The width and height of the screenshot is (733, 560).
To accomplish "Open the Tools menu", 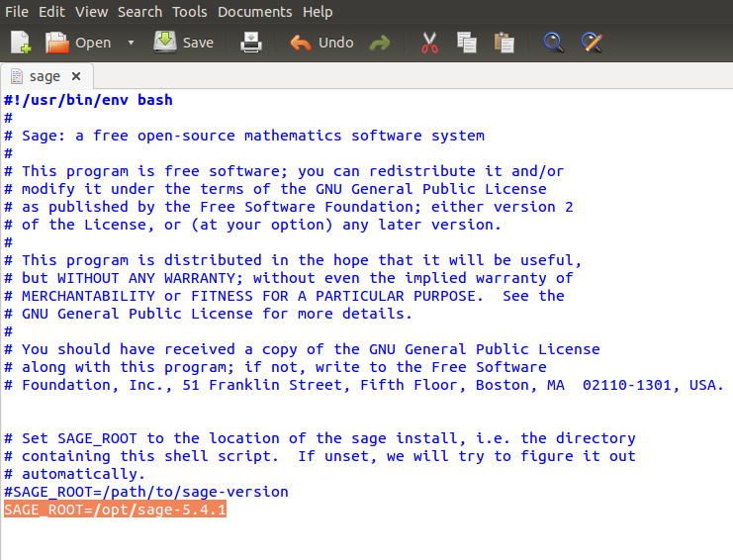I will coord(189,12).
